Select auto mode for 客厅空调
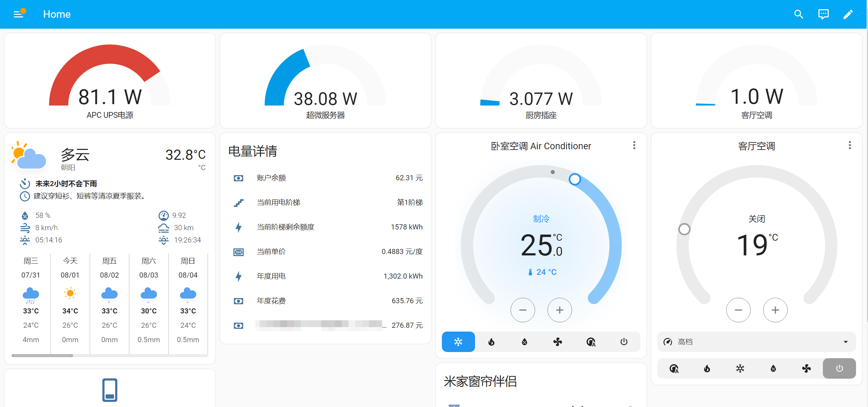Screen dimensions: 868x407 click(x=674, y=368)
